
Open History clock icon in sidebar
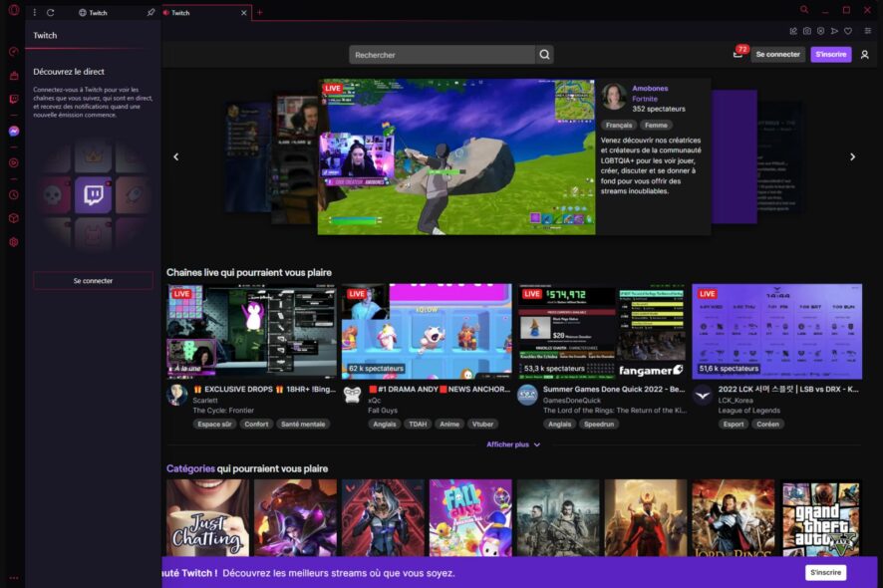14,195
